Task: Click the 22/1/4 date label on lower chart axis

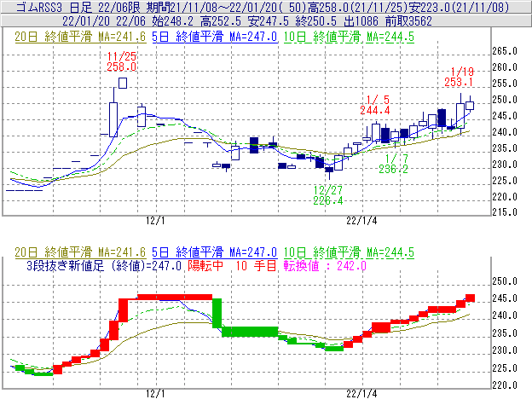Action: [x=361, y=394]
